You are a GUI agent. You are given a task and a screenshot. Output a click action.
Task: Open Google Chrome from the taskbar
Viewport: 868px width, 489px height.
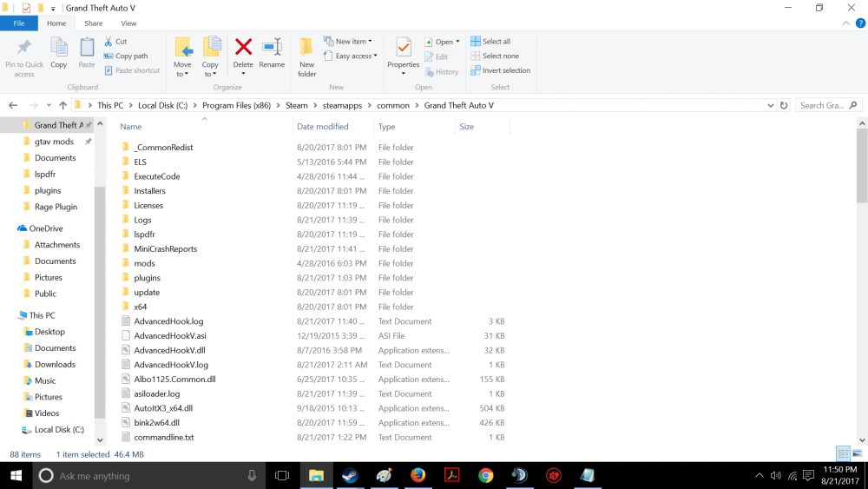tap(485, 475)
